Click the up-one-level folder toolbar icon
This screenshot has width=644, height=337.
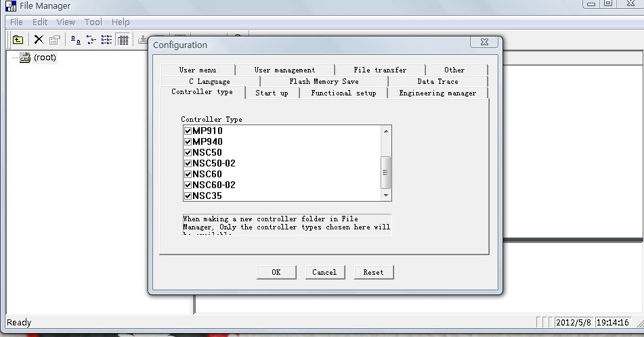[x=18, y=40]
